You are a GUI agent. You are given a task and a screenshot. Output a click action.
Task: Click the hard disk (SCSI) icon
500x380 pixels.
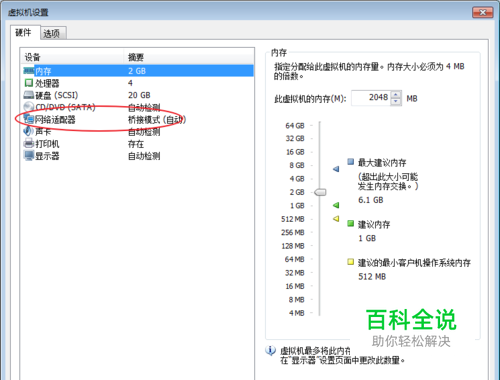29,95
